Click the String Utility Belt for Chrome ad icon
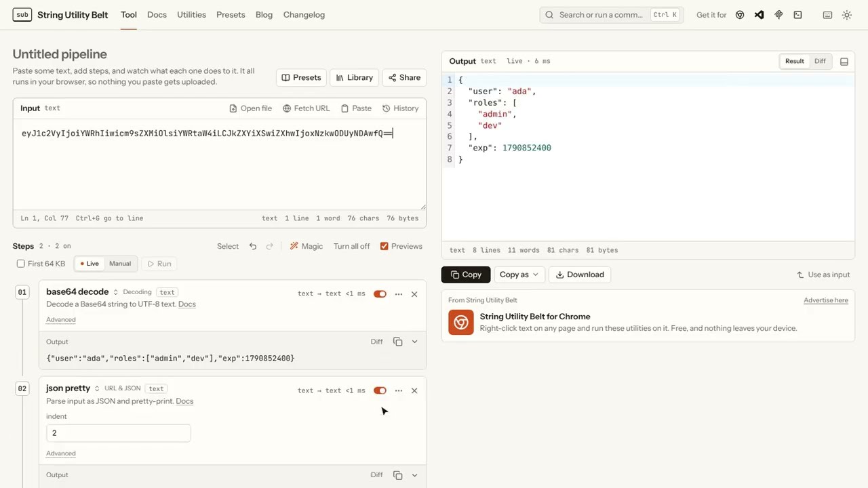 (x=461, y=322)
